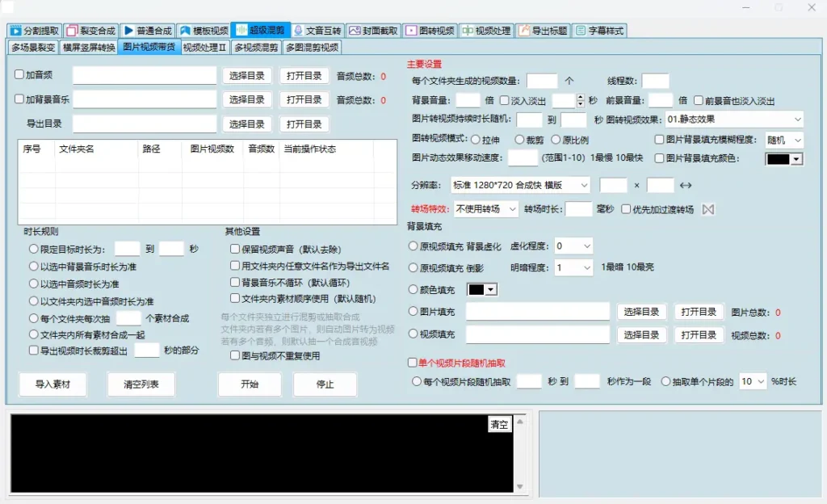Check 背景音乐不循环 option

pos(235,282)
